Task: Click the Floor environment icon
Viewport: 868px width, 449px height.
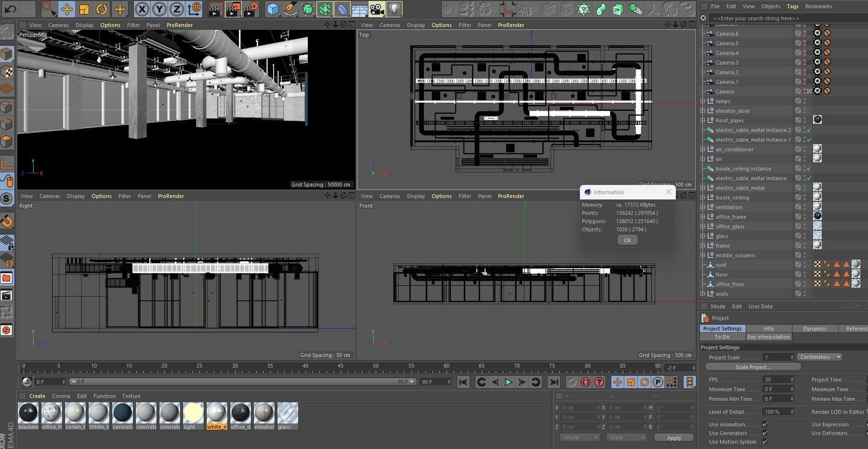Action: [x=360, y=9]
